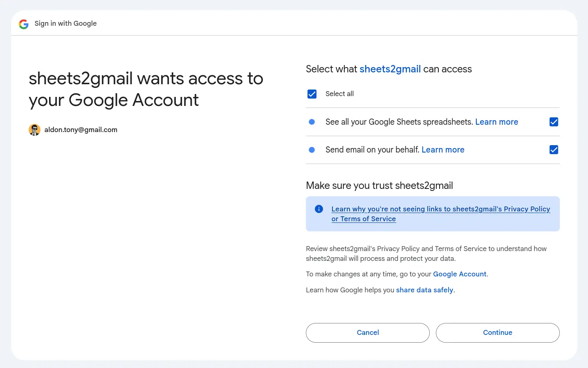Uncheck the Send email on your behalf permission
This screenshot has height=368, width=588.
(554, 150)
